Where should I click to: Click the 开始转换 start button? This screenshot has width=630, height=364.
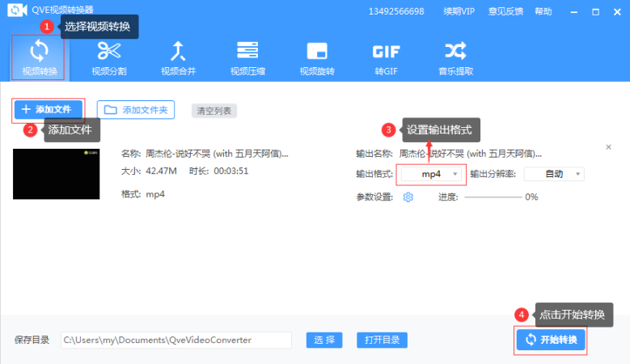pos(551,340)
